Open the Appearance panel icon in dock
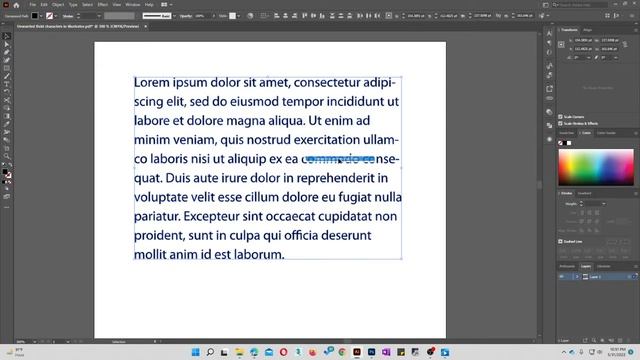The image size is (640, 360). 549,139
